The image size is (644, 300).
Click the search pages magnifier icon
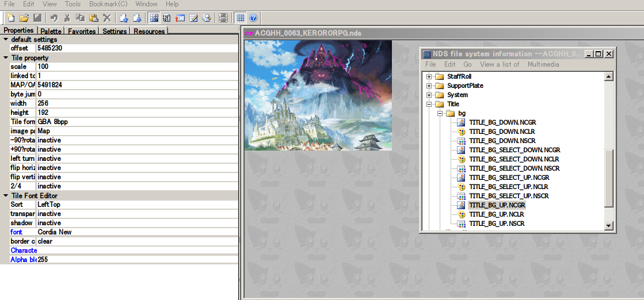[207, 18]
